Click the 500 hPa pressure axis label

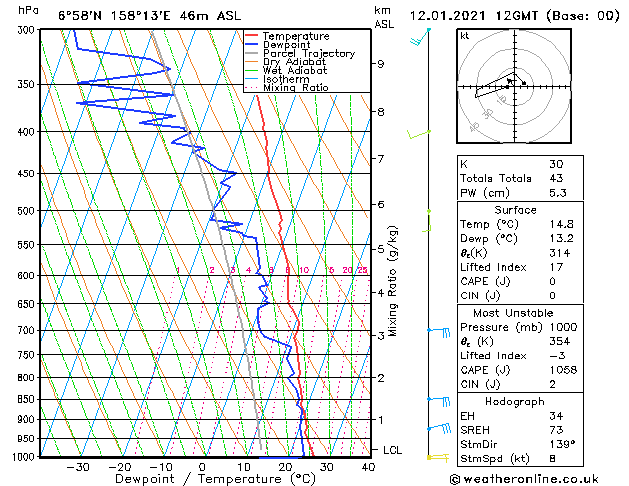click(27, 211)
